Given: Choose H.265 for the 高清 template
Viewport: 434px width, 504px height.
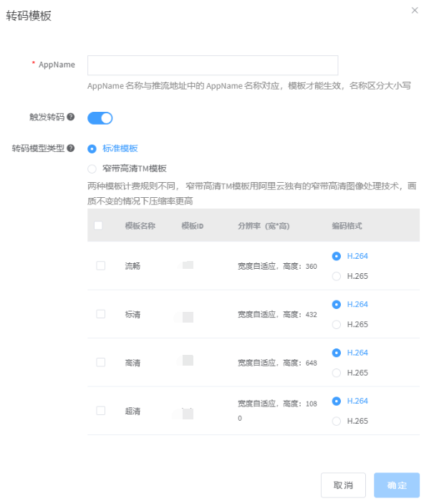Looking at the screenshot, I should click(337, 373).
